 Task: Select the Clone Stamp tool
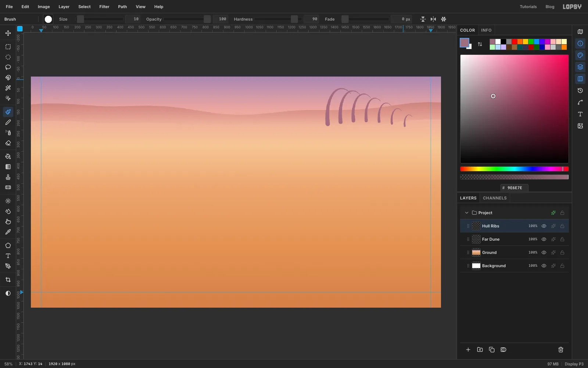coord(8,177)
